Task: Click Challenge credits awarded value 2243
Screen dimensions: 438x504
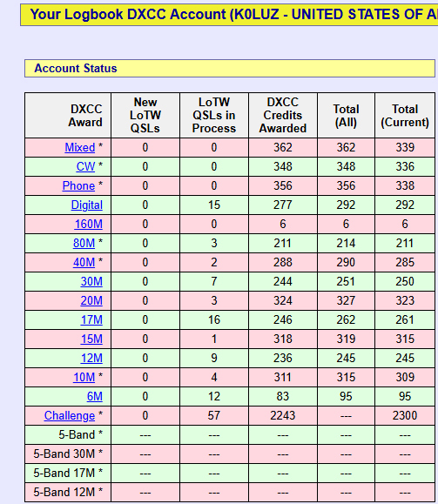Action: point(283,415)
